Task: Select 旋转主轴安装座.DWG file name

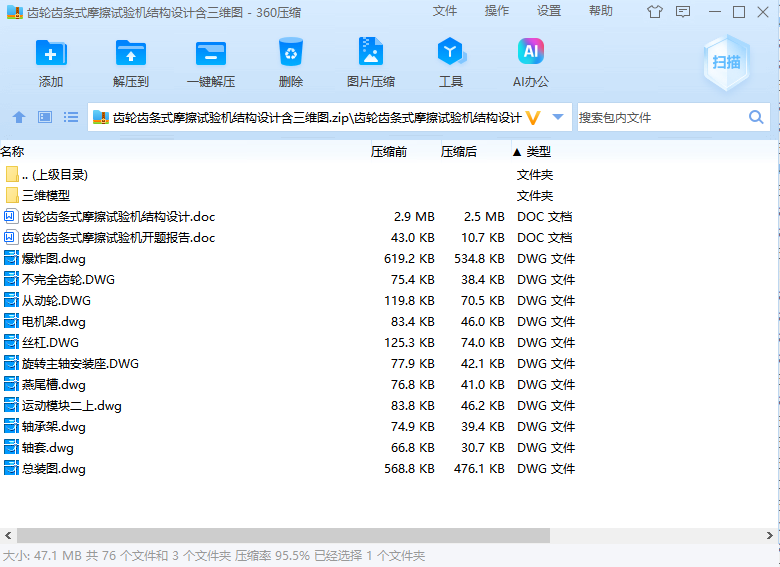Action: (80, 364)
